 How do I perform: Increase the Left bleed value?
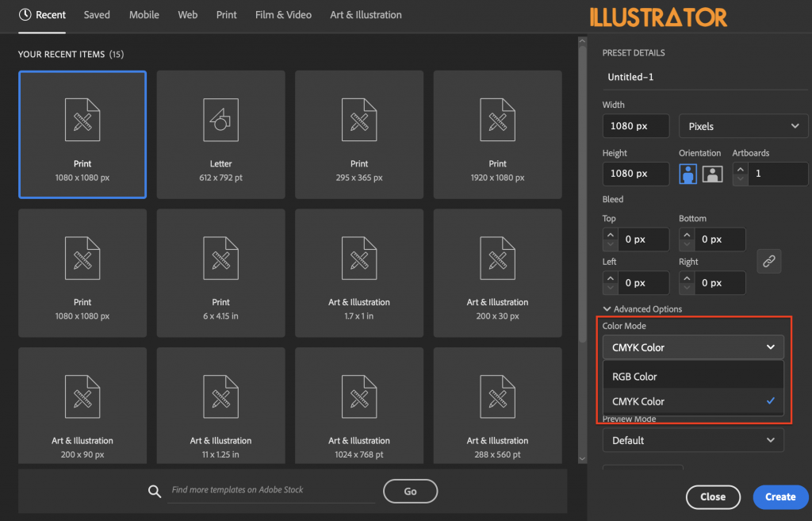(610, 278)
